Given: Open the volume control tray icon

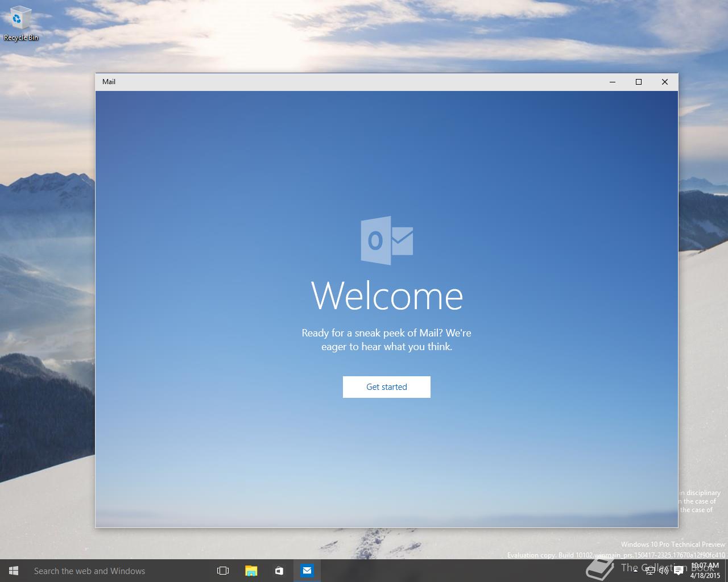Looking at the screenshot, I should 664,571.
